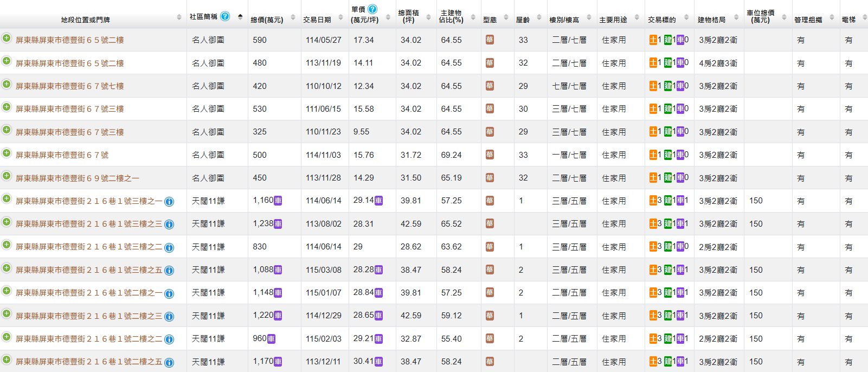Click the 電梯 column header
This screenshot has height=372, width=868.
(848, 20)
